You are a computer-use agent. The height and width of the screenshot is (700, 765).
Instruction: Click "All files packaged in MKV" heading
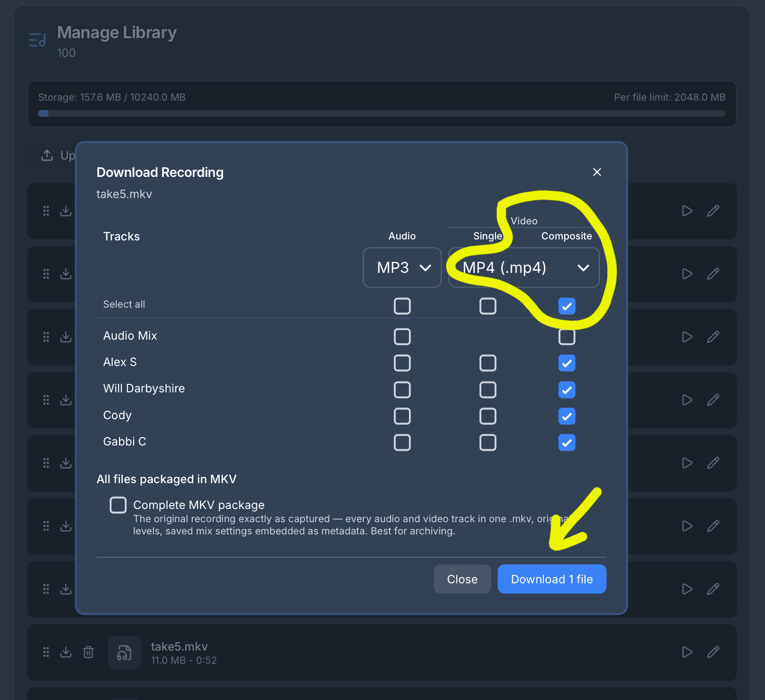click(x=167, y=479)
